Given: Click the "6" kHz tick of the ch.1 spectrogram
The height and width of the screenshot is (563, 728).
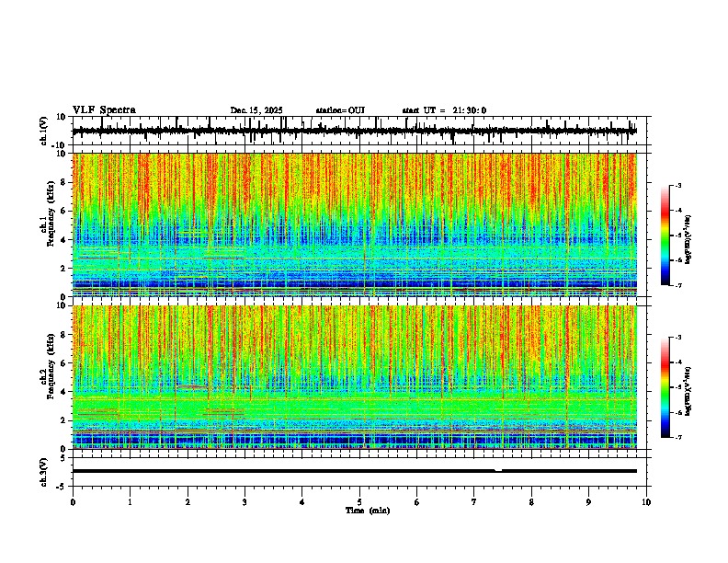Looking at the screenshot, I should coord(64,211).
